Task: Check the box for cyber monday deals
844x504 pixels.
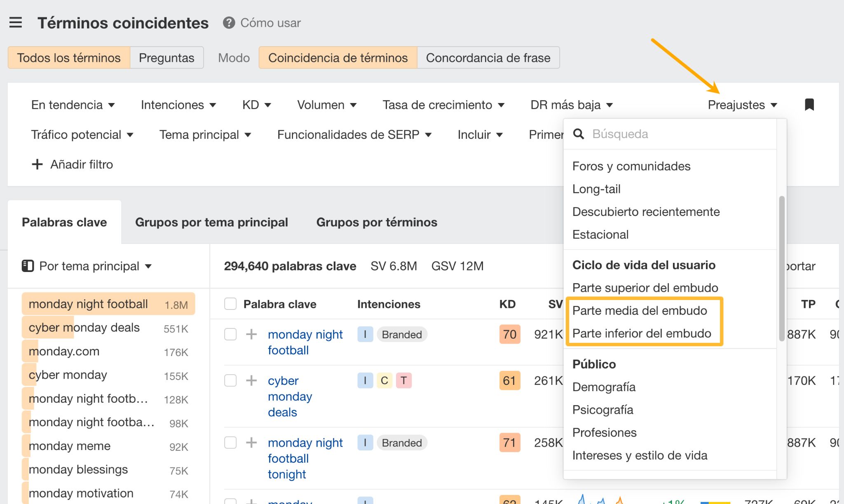Action: [230, 380]
